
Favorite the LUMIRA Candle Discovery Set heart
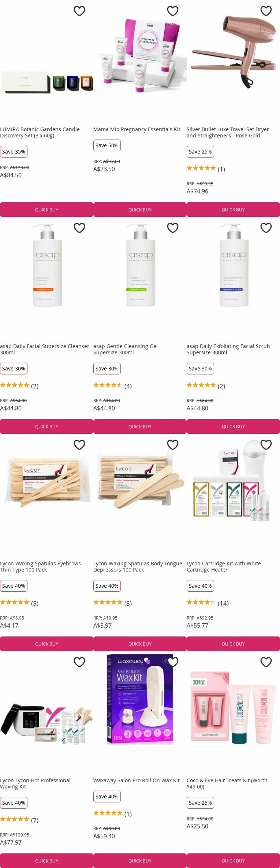(79, 11)
